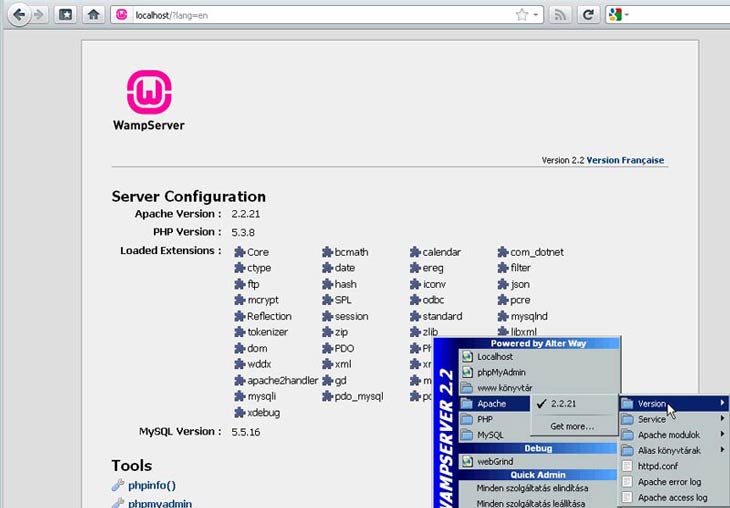Open Apache access log entry

[x=674, y=497]
